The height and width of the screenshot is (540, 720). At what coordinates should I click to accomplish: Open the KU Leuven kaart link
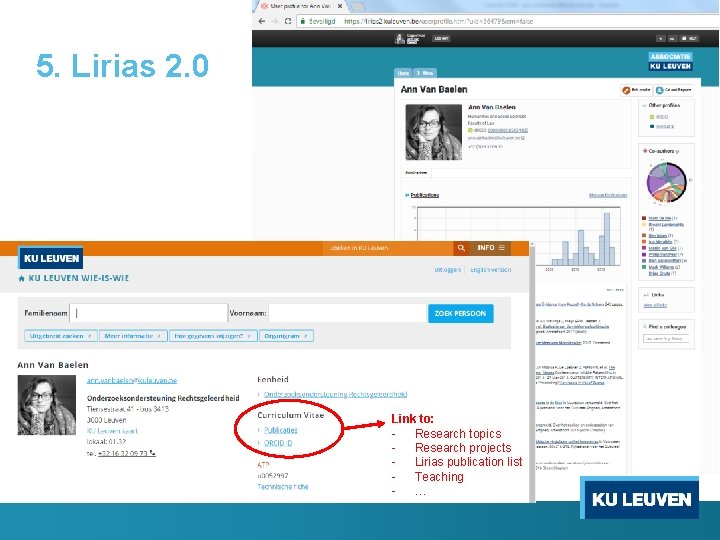tap(112, 431)
